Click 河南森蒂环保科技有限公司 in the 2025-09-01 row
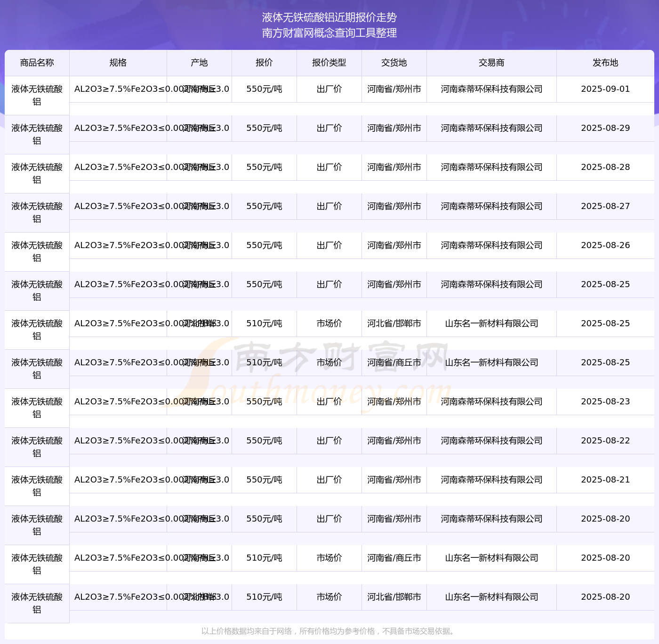Viewport: 659px width, 644px height. 491,89
